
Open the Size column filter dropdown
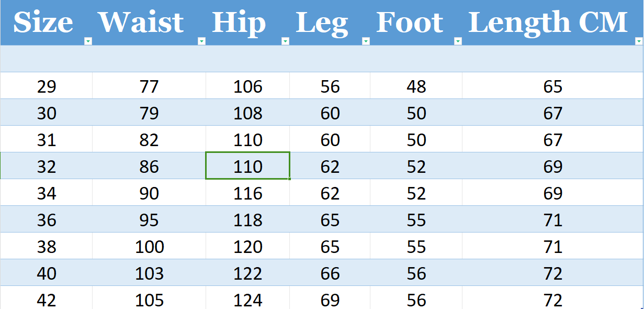(88, 41)
